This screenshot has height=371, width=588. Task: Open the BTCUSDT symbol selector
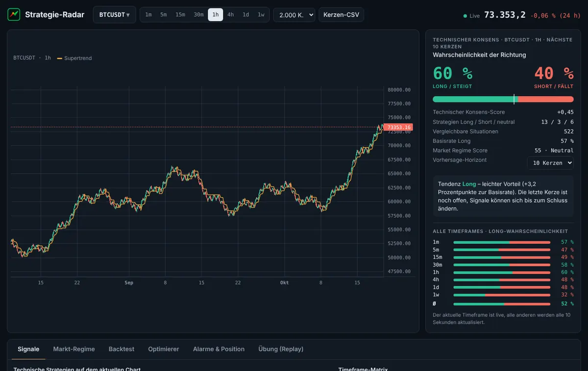[x=115, y=15]
